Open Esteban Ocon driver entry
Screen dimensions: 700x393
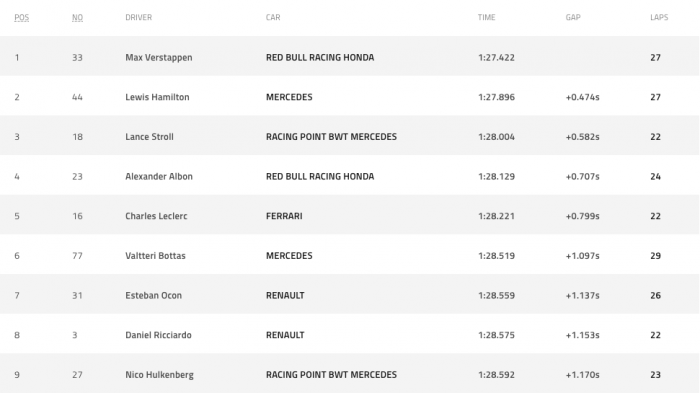click(154, 295)
